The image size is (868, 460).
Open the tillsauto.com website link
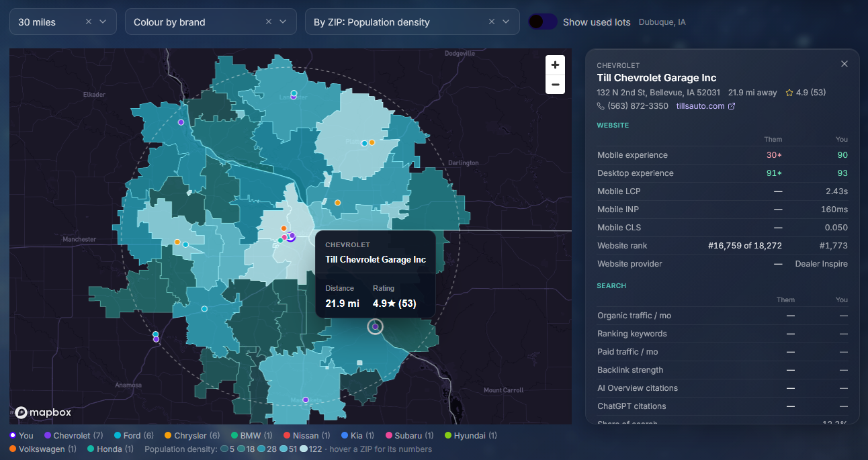[x=705, y=106]
